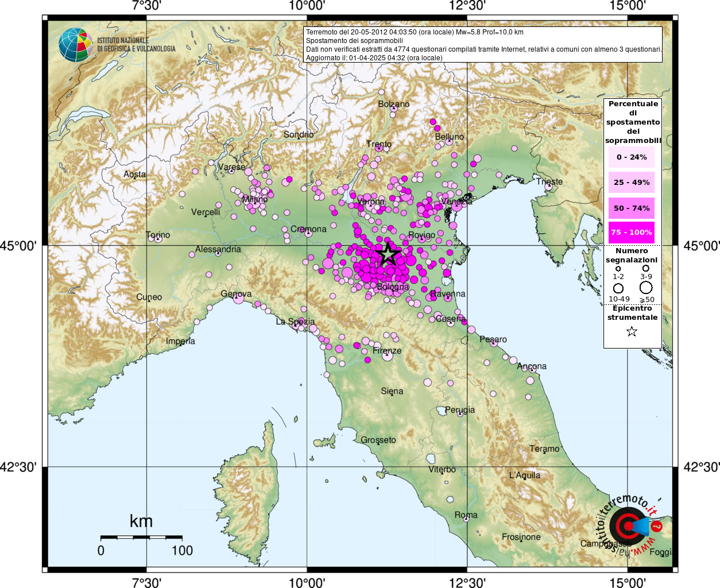Click the Genova city label
Screen dimensions: 720x588
(x=236, y=293)
